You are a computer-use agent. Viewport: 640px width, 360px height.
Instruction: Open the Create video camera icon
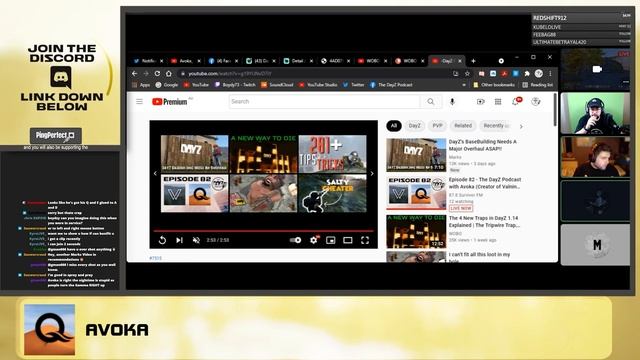(x=480, y=102)
